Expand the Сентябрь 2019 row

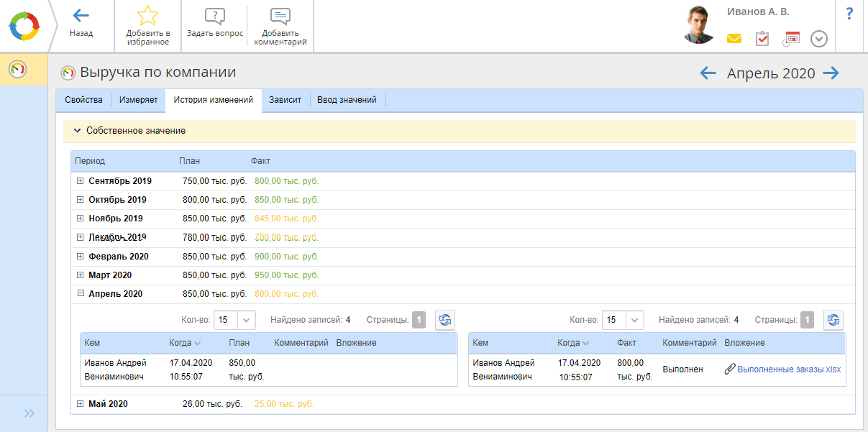pyautogui.click(x=81, y=181)
